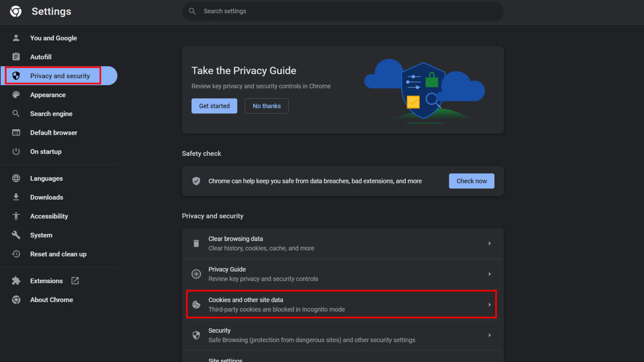This screenshot has height=362, width=644.
Task: Click the System wrench icon
Action: point(16,235)
